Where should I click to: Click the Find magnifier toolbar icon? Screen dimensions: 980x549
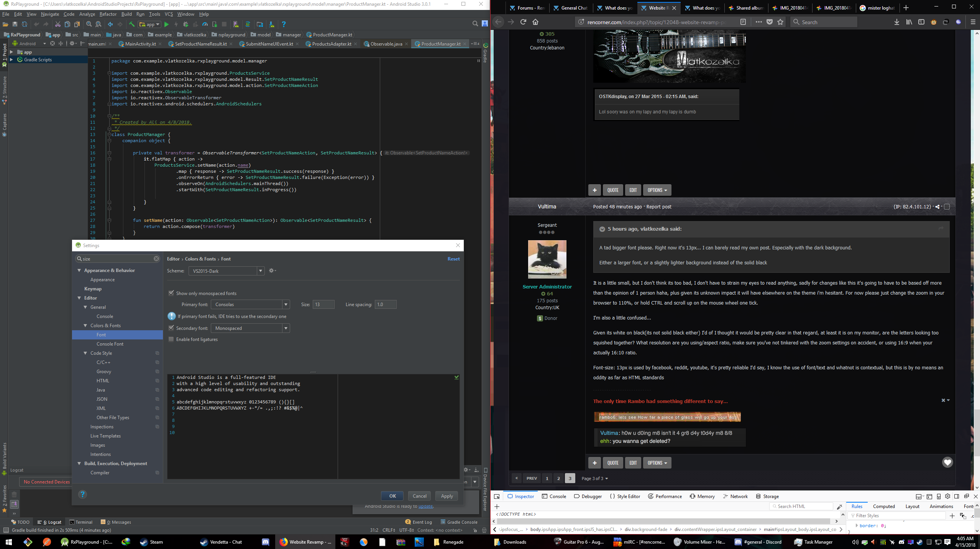pyautogui.click(x=89, y=24)
